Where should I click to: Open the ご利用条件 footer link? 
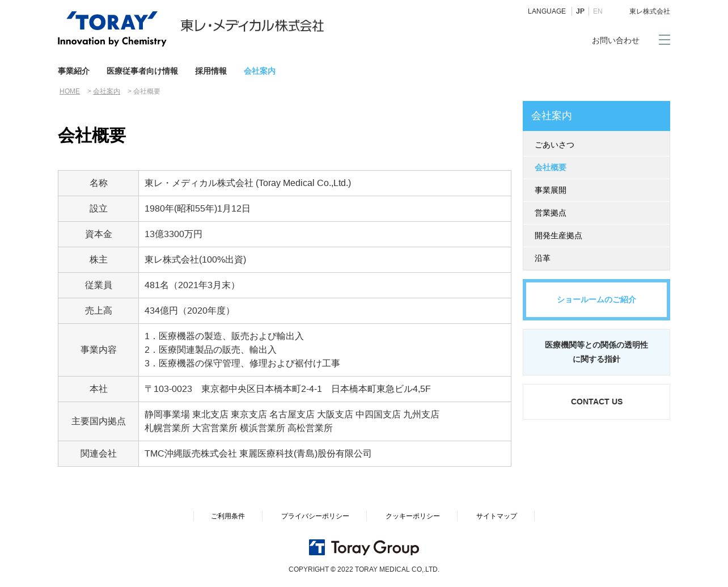coord(228,516)
